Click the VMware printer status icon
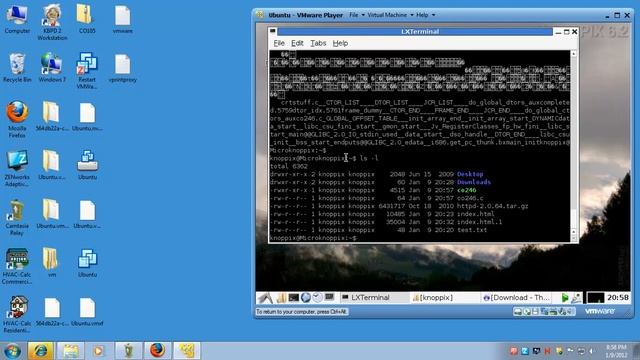640x360 pixels. [553, 312]
